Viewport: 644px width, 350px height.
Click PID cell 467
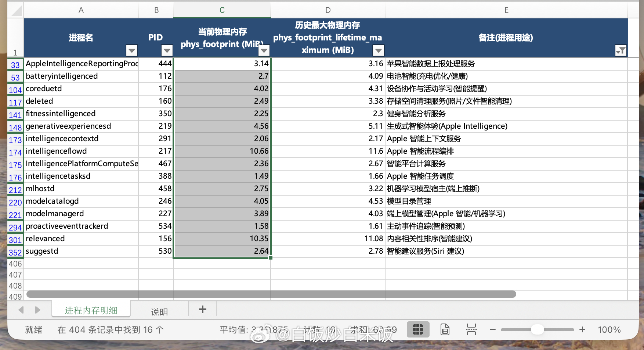click(x=156, y=164)
